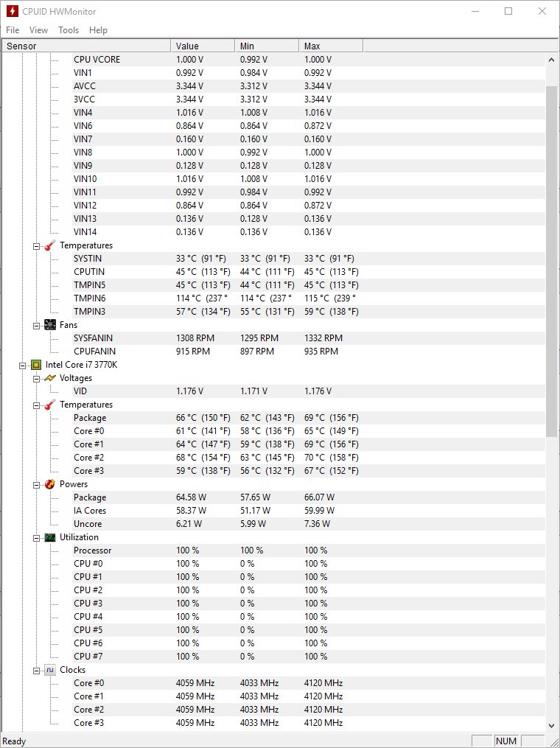Open the Tools menu
The image size is (560, 748).
(69, 30)
